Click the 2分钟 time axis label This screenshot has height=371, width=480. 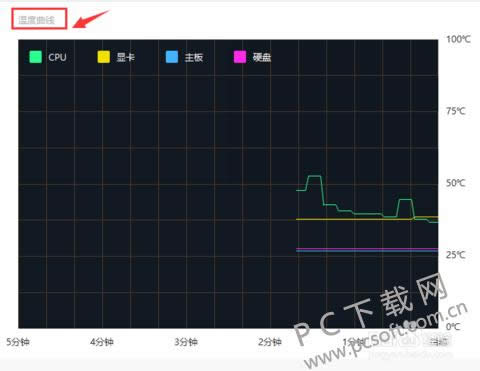(270, 342)
